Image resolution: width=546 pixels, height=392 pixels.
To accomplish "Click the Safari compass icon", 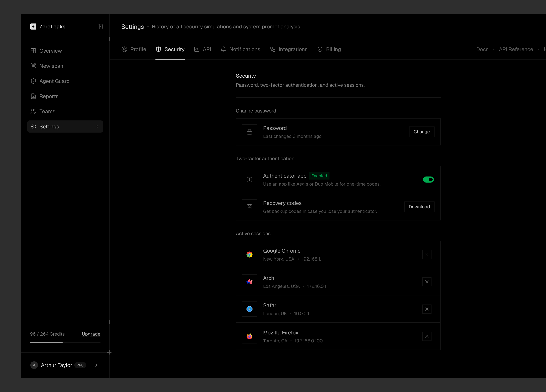I will click(x=249, y=309).
